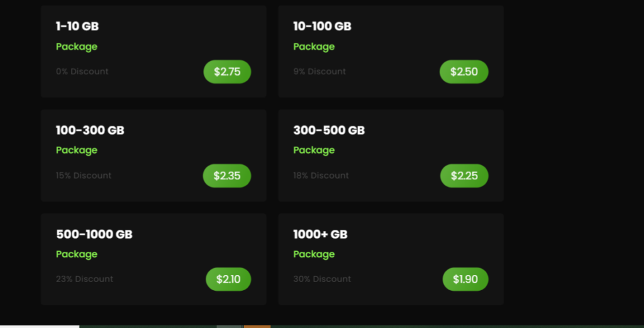Screen dimensions: 644x328
Task: Click the 10-100 GB heading
Action: [x=323, y=26]
